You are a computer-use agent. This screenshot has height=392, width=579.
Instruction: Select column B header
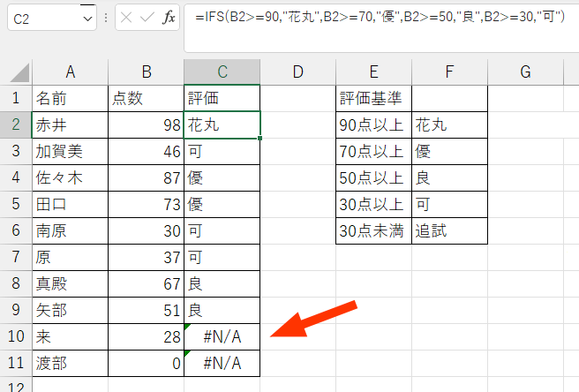tap(147, 72)
